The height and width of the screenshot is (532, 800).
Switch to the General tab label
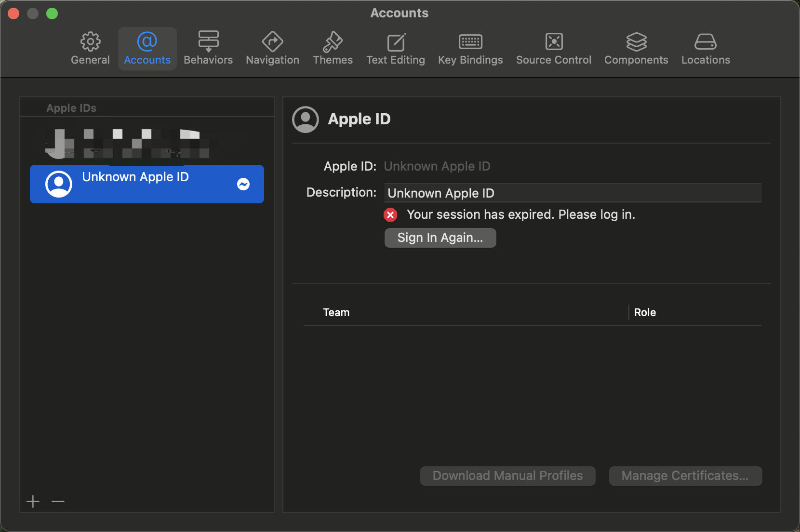pos(90,60)
